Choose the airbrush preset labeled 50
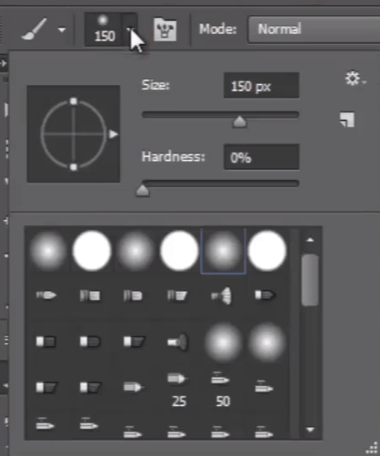The width and height of the screenshot is (380, 456). 221,390
